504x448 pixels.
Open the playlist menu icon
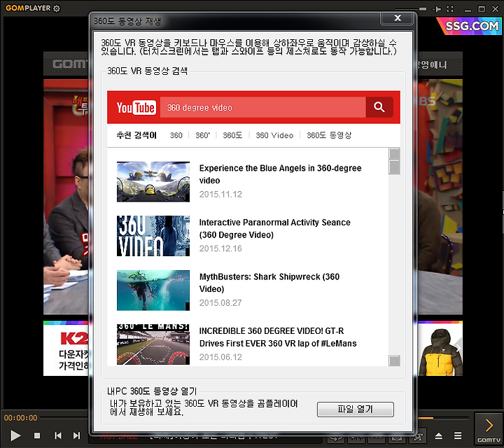point(458,436)
